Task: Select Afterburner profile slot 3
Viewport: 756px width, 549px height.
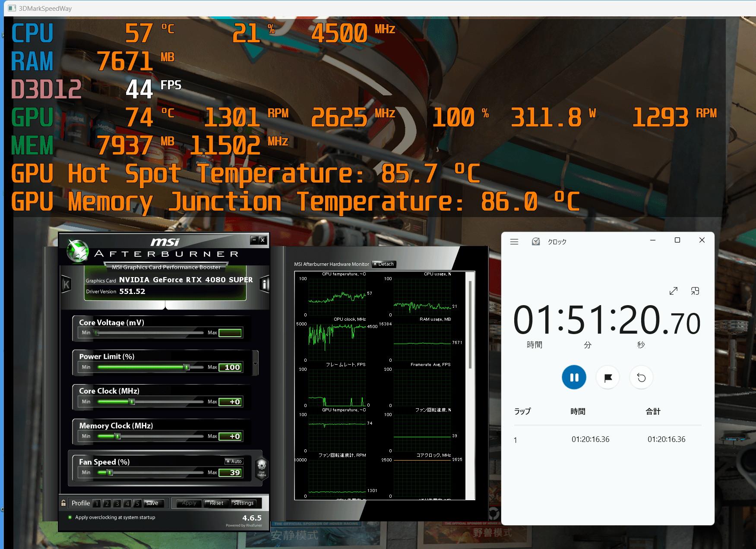Action: 117,503
